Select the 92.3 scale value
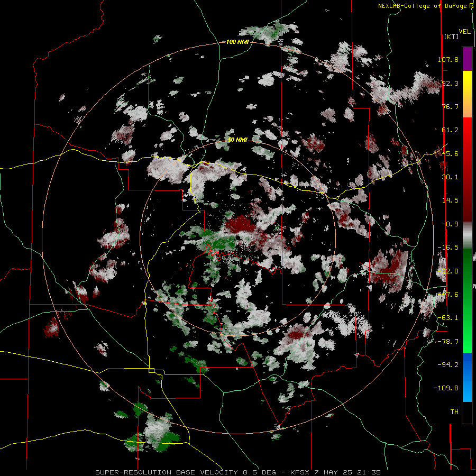The image size is (476, 476). click(450, 83)
